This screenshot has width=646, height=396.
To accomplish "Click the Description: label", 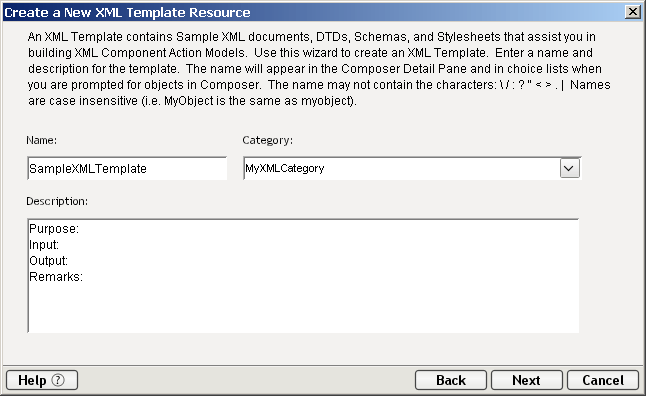I will point(57,201).
